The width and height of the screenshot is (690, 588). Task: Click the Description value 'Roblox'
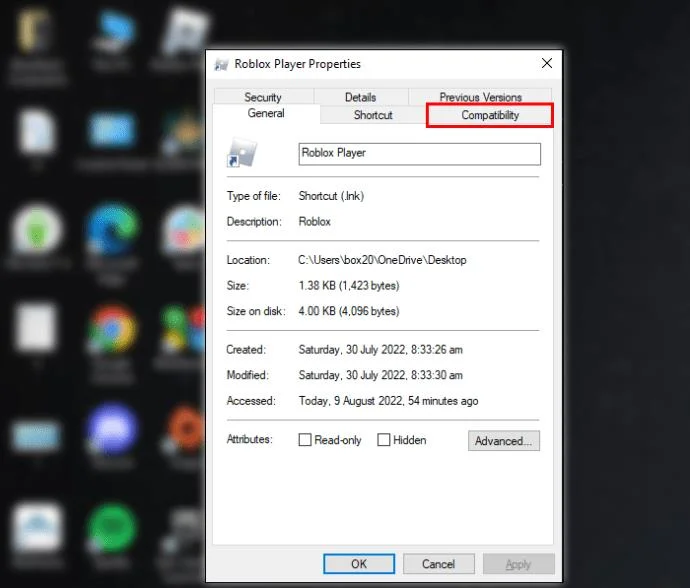315,221
